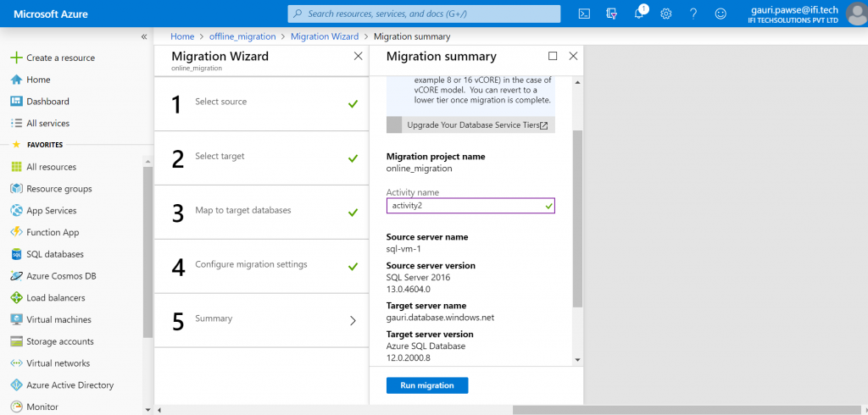Click the Run migration button
The height and width of the screenshot is (415, 868).
click(x=427, y=385)
